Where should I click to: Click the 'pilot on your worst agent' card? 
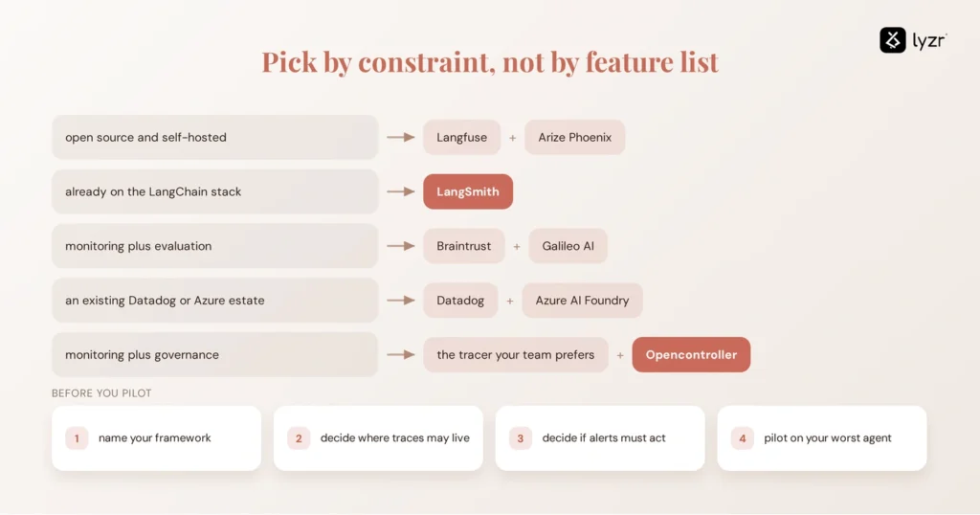822,438
